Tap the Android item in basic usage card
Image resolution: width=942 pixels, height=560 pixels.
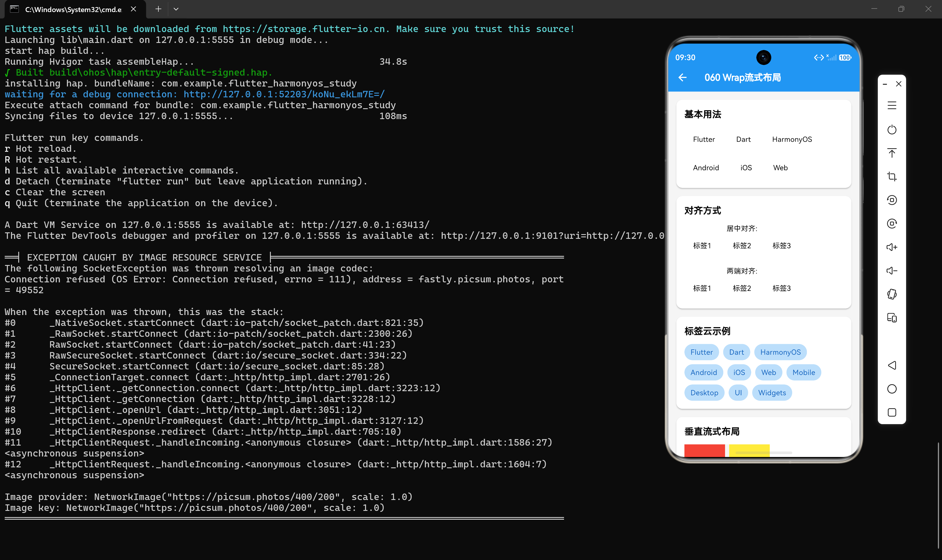click(706, 168)
